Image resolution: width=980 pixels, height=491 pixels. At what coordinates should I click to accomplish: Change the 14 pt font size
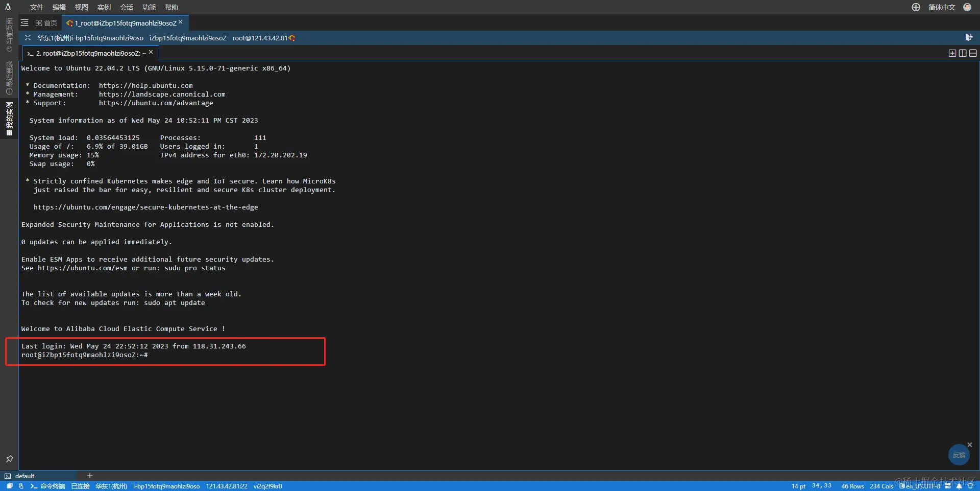click(799, 486)
